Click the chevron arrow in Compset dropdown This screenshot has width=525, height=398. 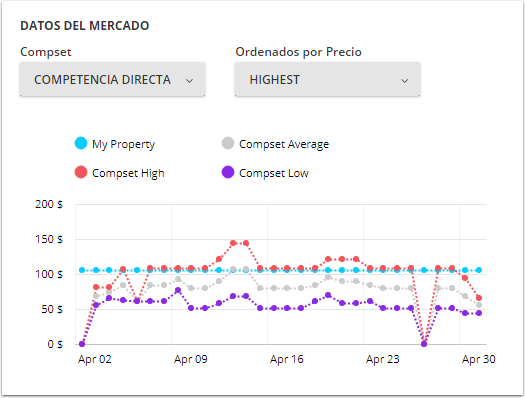(x=190, y=81)
